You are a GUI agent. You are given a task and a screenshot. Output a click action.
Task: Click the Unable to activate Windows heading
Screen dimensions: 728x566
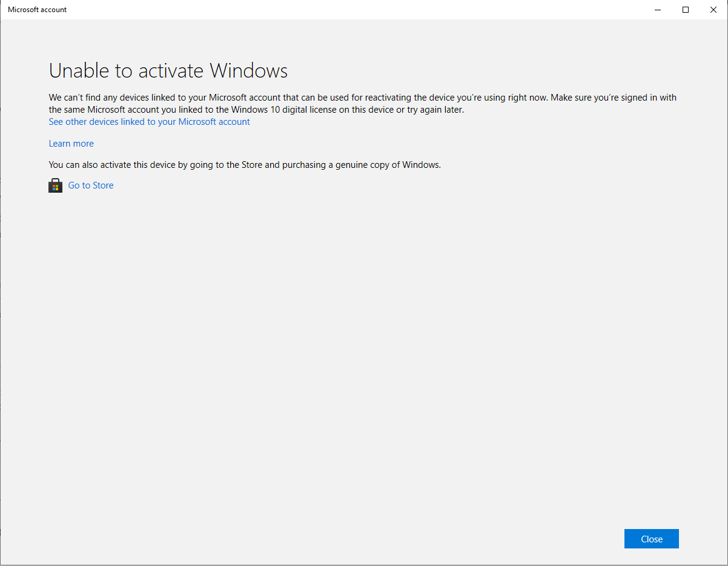(168, 71)
